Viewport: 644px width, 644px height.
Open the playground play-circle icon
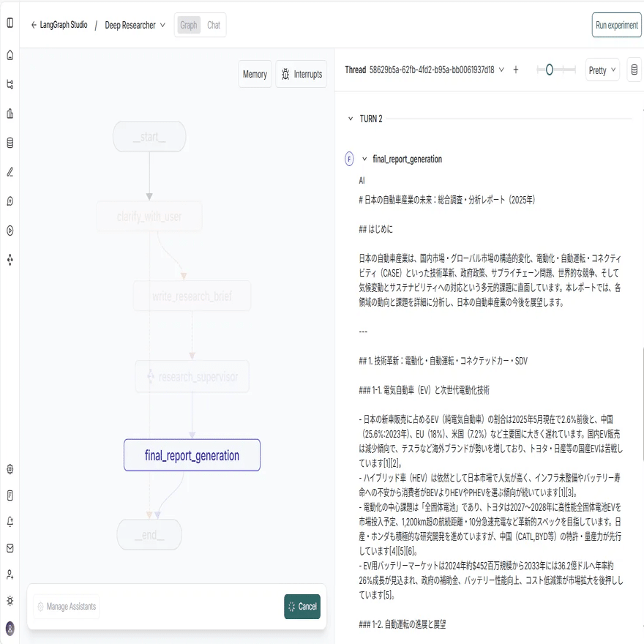[x=10, y=231]
